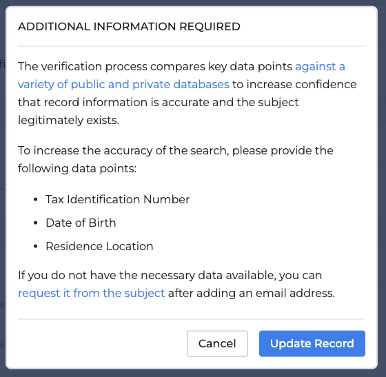Click the bullet point before Date of Birth
Screen dimensions: 386x377
(36, 223)
